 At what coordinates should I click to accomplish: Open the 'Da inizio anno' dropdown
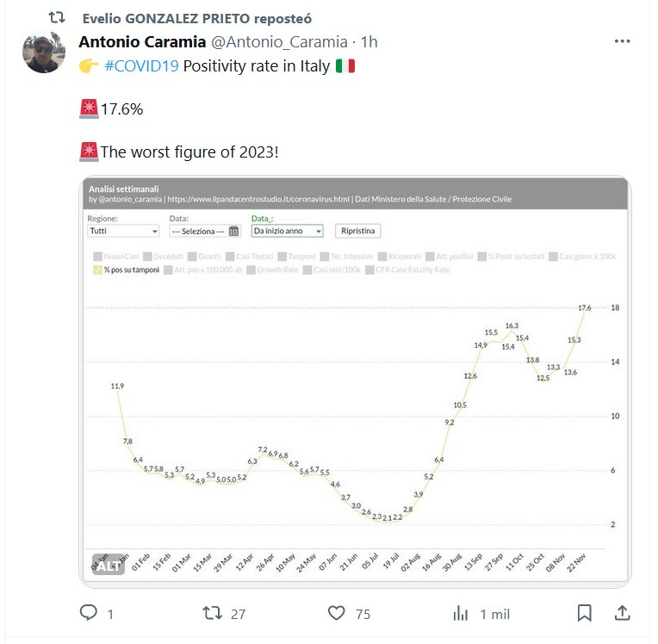coord(287,231)
